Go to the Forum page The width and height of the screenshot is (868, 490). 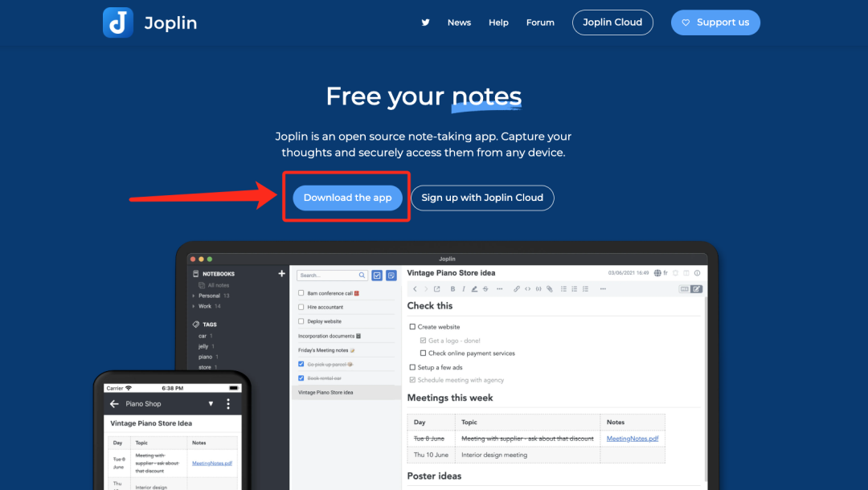pos(540,22)
